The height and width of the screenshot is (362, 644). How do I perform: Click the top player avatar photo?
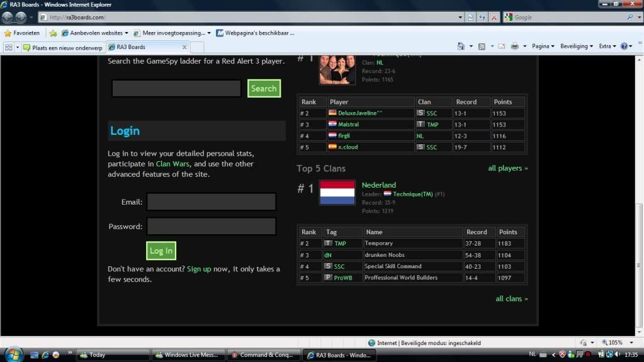(x=337, y=70)
